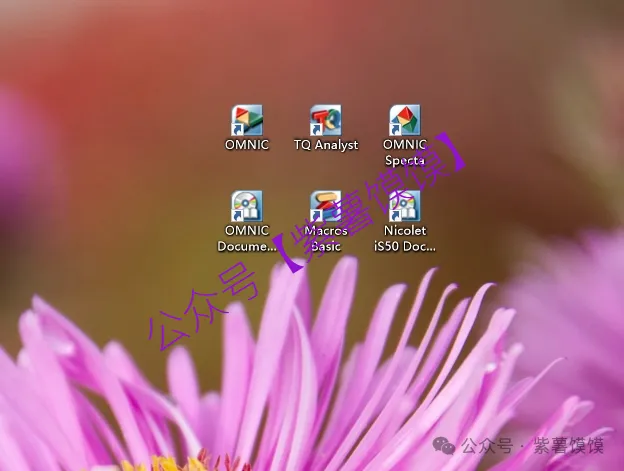Open the TQ Analyst shortcut icon
The height and width of the screenshot is (471, 624).
(x=325, y=120)
